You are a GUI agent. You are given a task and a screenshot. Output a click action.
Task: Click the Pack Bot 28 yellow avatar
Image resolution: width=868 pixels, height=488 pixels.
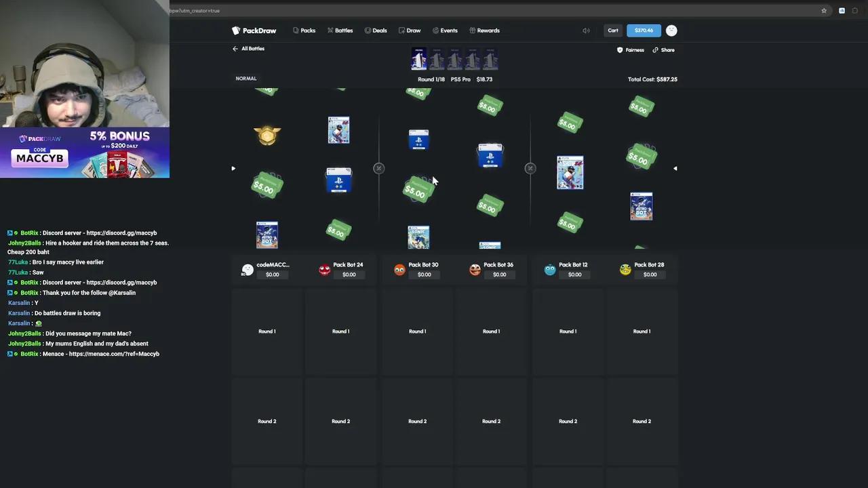[625, 270]
